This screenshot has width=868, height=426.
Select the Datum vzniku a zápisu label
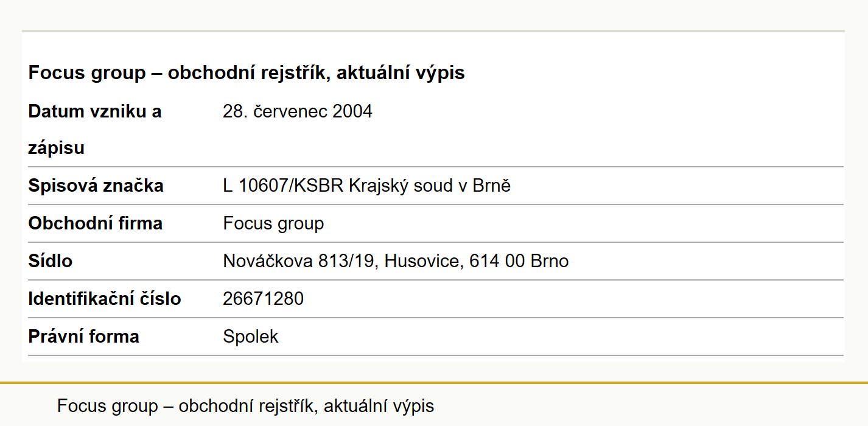point(95,130)
